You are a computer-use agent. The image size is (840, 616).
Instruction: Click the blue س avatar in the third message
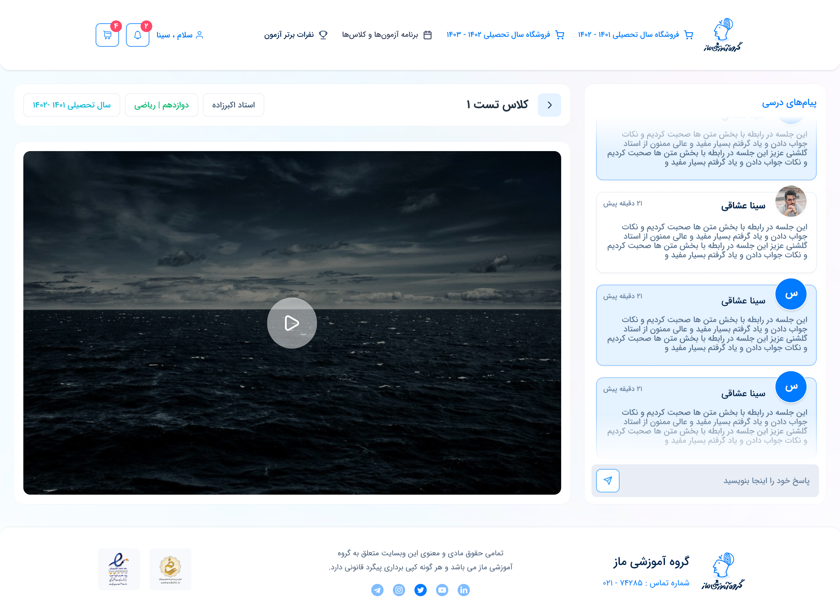(791, 294)
